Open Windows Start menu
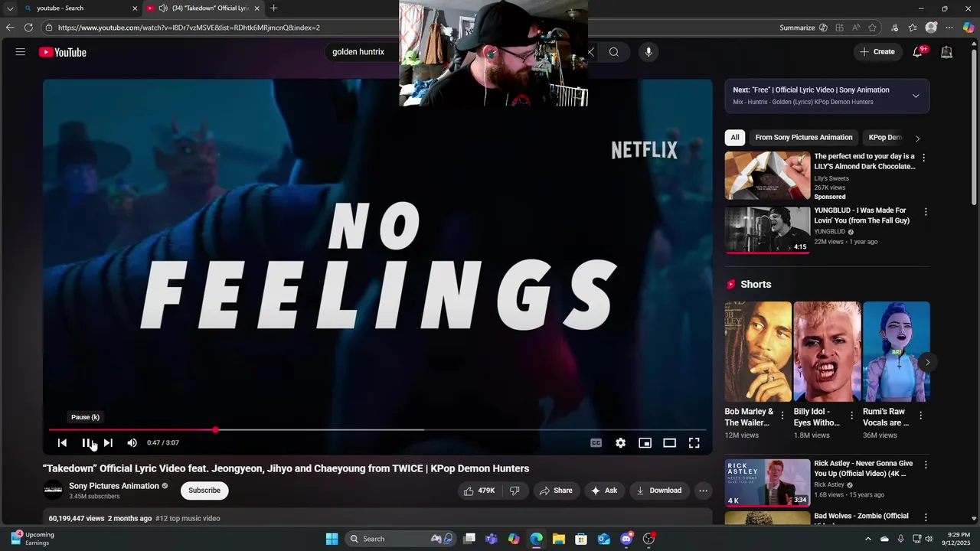The width and height of the screenshot is (980, 551). click(332, 539)
